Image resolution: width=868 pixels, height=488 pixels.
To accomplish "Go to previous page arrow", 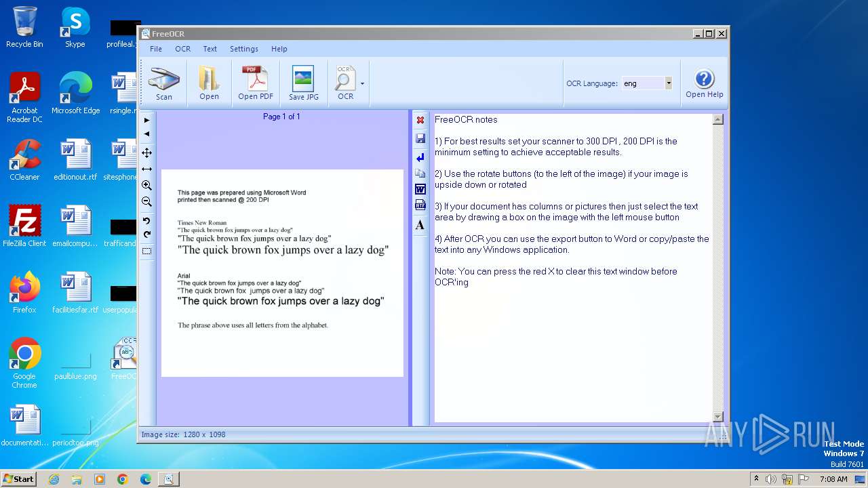I will point(146,134).
